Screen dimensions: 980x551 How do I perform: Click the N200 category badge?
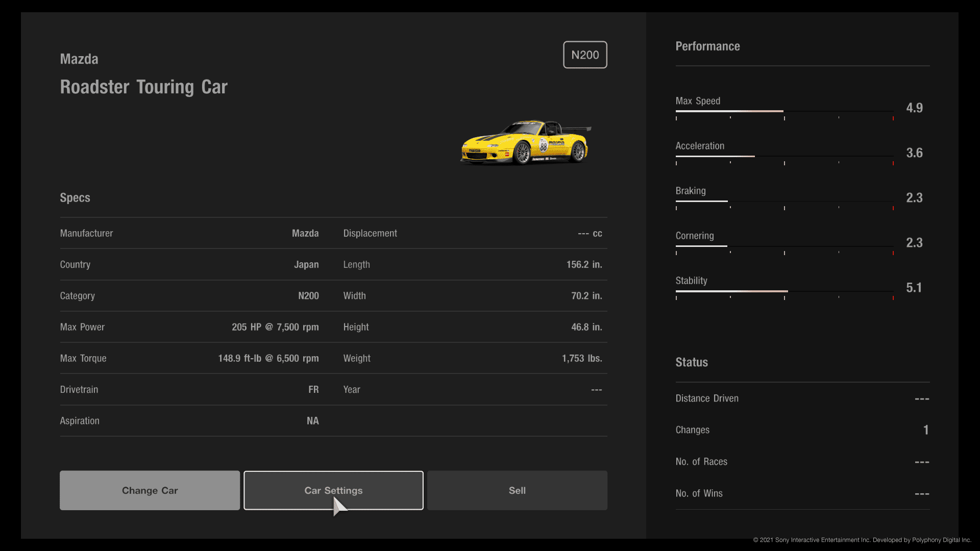585,55
